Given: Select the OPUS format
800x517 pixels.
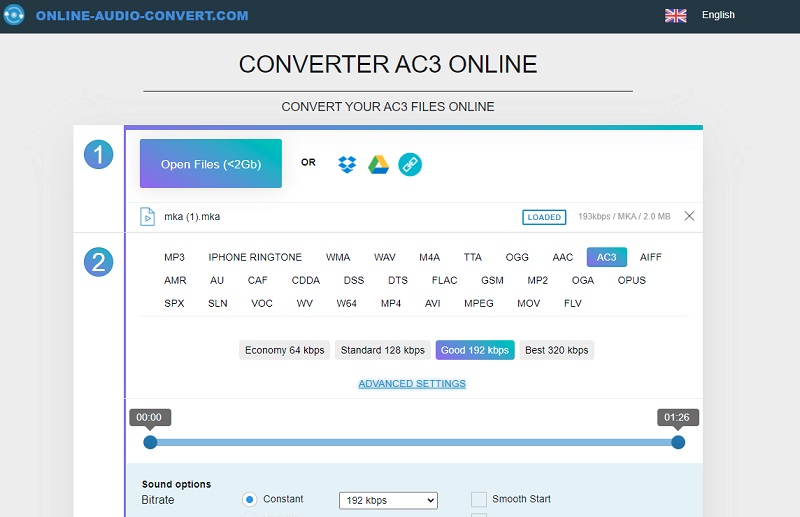Looking at the screenshot, I should click(x=632, y=280).
